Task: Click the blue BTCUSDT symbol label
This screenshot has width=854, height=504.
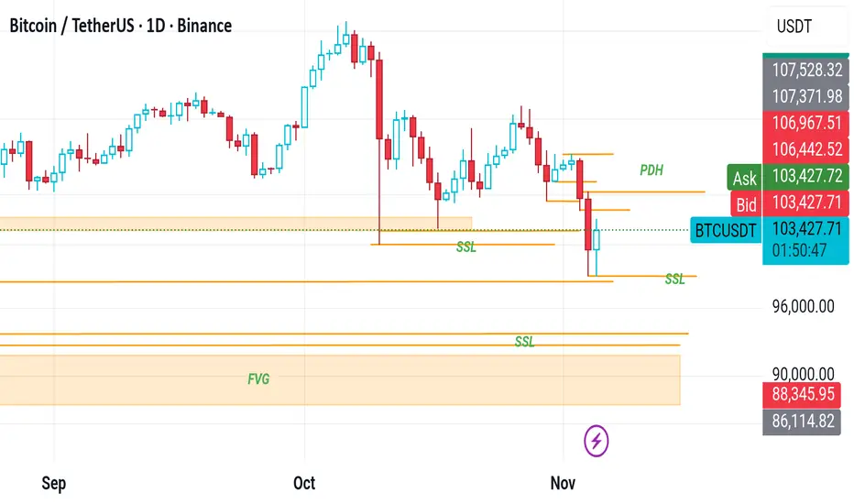Action: (x=727, y=230)
